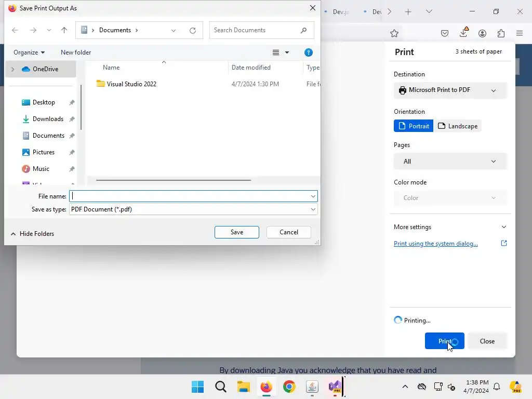Expand More settings in Print panel
532x399 pixels.
coord(450,227)
